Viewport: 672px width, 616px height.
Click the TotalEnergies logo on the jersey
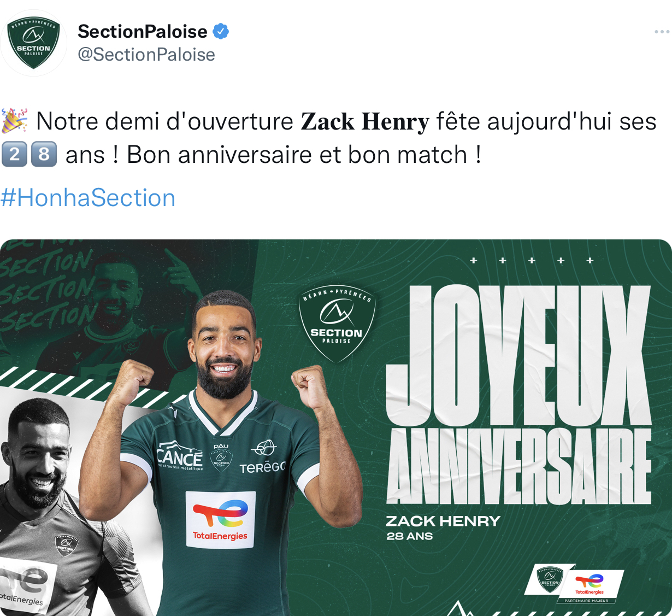coord(220,519)
